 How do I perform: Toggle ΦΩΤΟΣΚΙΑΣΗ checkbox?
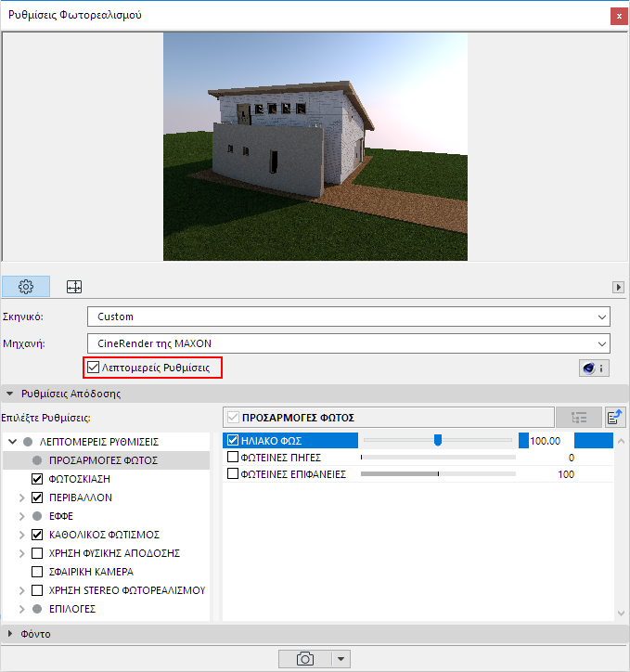(37, 479)
